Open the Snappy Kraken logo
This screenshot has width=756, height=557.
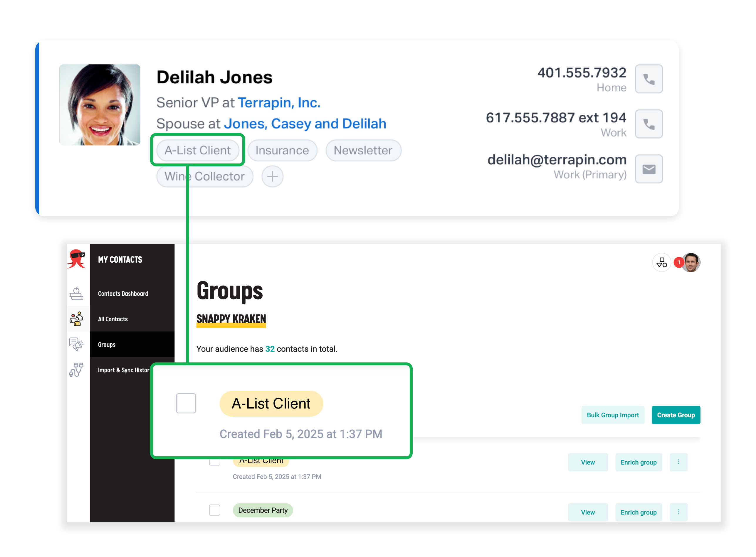(x=77, y=259)
